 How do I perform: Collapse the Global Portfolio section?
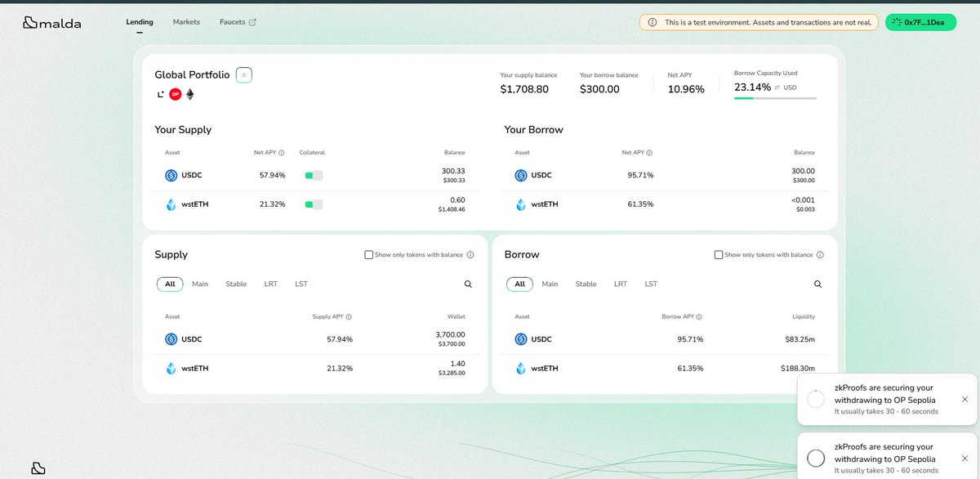pyautogui.click(x=244, y=74)
